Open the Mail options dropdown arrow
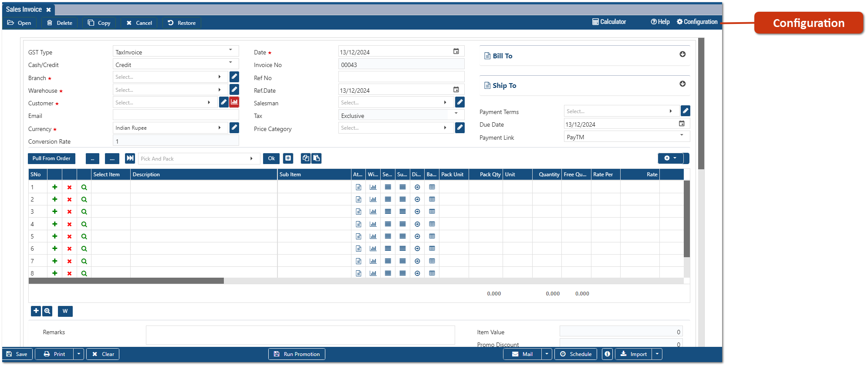This screenshot has width=868, height=366. 547,354
